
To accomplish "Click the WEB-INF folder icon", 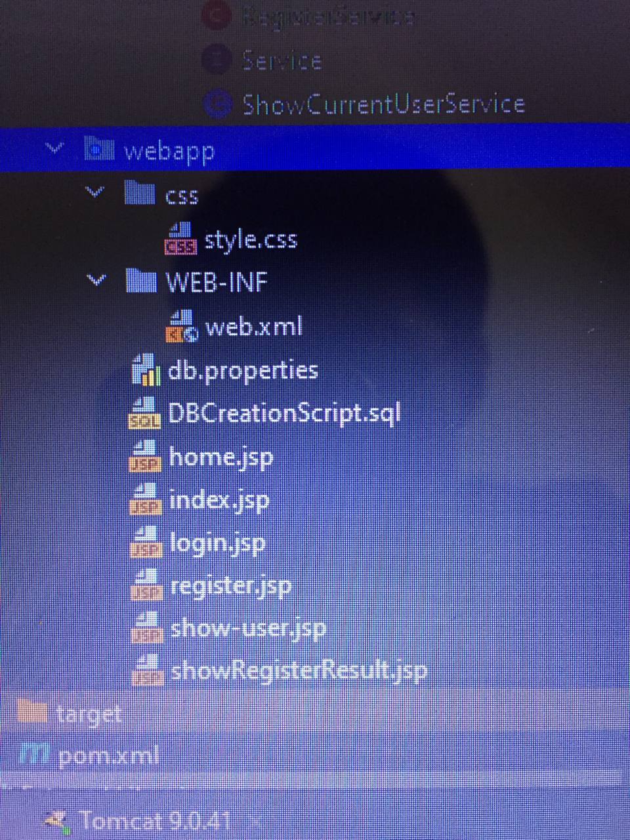I will click(x=141, y=281).
